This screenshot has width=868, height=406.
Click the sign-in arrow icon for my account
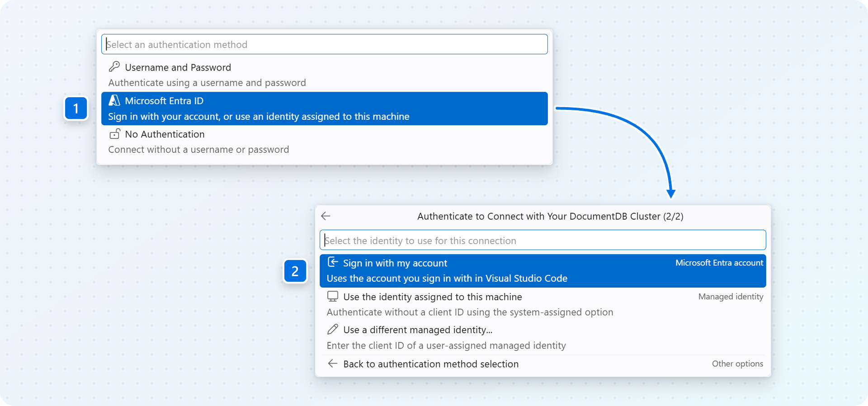[333, 262]
